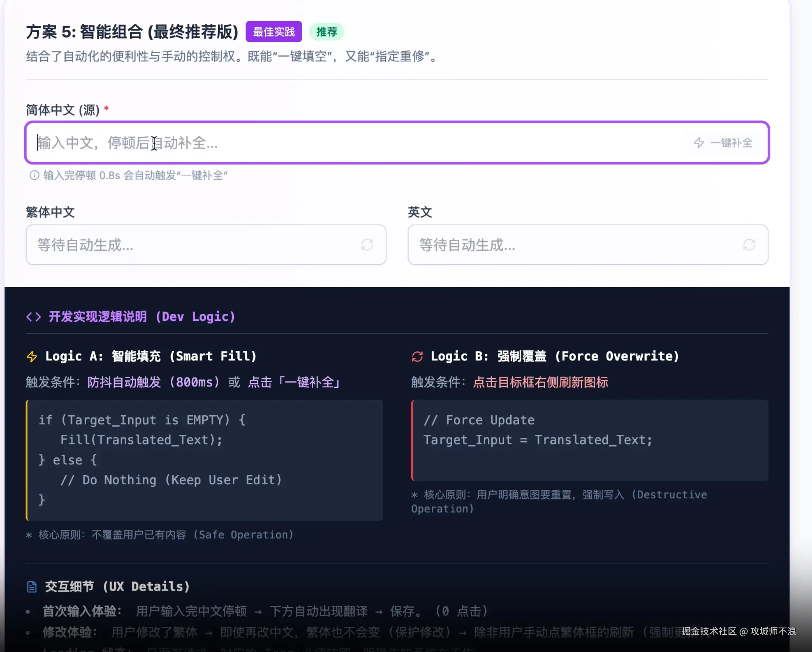This screenshot has width=812, height=652.
Task: Click the lightning bolt icon in source input
Action: pyautogui.click(x=699, y=143)
